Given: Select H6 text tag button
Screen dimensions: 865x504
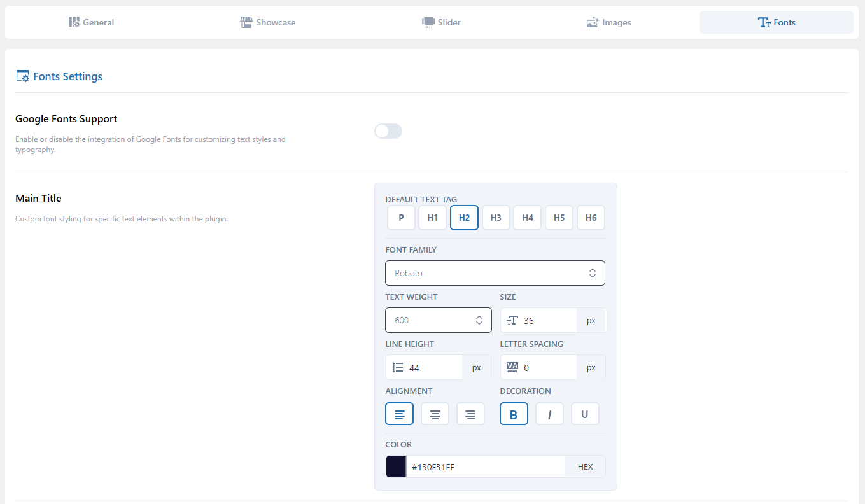Looking at the screenshot, I should (591, 218).
